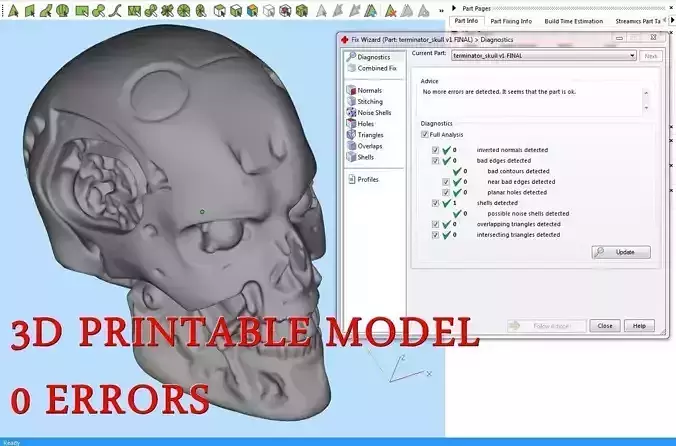Toggle near bad edges detected checkbox
Viewport: 676px width, 446px height.
point(446,182)
